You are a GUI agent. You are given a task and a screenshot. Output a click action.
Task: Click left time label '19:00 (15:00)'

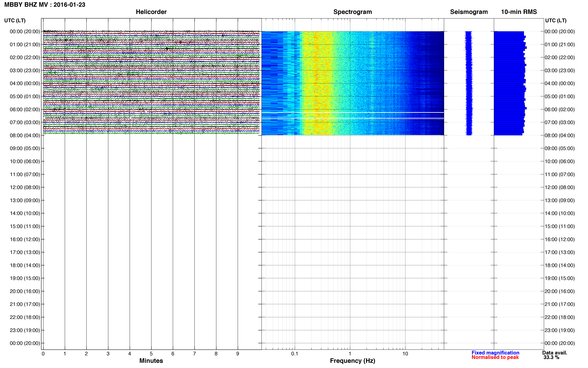pos(25,278)
